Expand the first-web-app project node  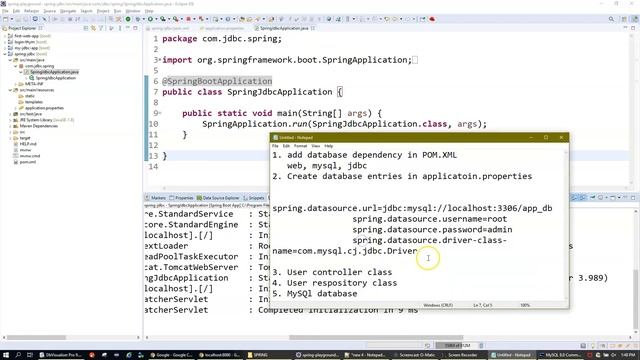(x=5, y=36)
